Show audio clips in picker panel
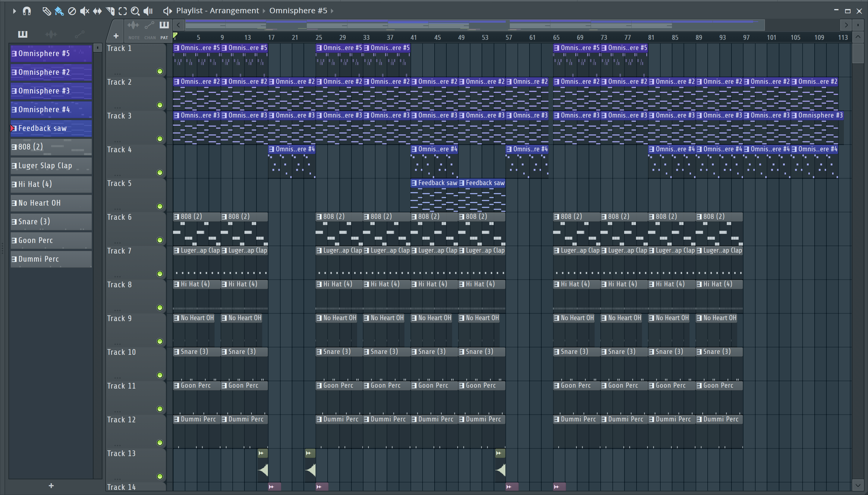This screenshot has width=868, height=495. coord(51,34)
